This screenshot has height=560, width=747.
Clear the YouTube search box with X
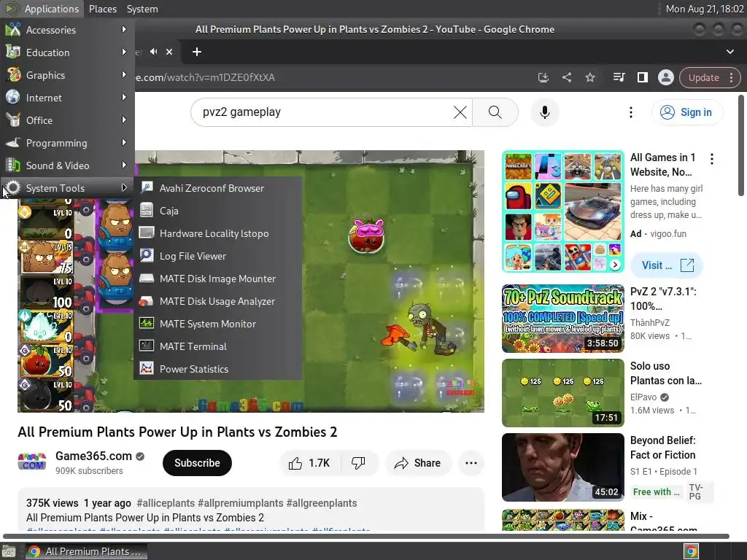460,112
